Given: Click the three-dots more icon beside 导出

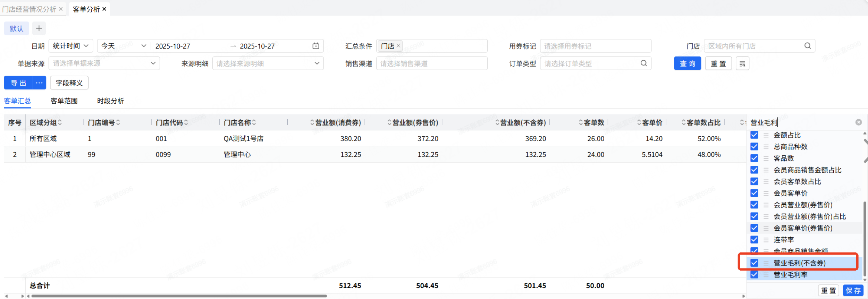Looking at the screenshot, I should pyautogui.click(x=39, y=83).
